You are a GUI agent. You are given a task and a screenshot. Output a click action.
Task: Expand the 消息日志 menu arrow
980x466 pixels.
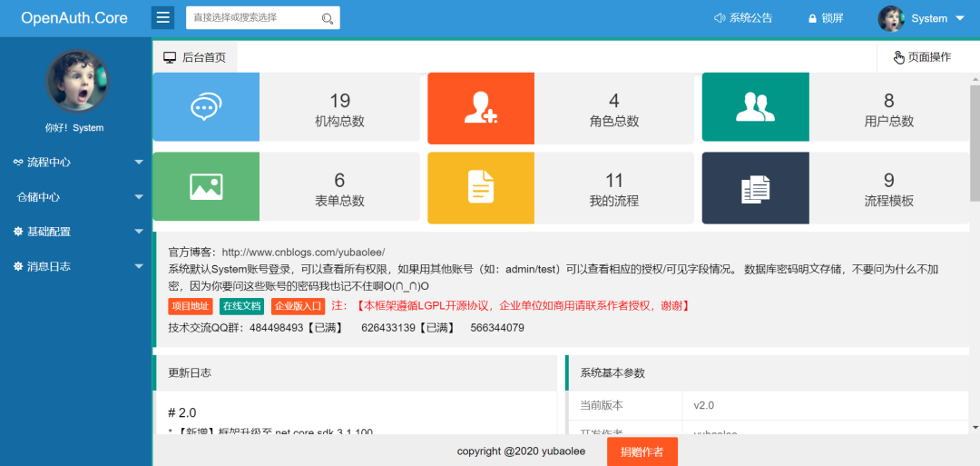[139, 267]
